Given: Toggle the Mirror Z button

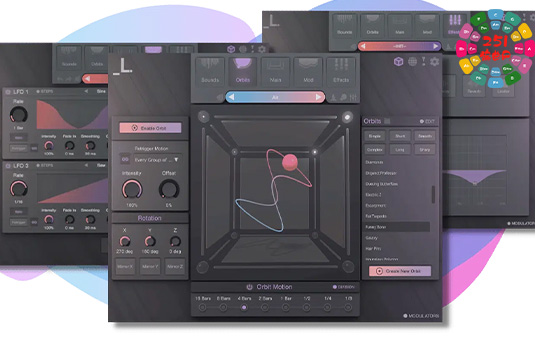Looking at the screenshot, I should 175,266.
